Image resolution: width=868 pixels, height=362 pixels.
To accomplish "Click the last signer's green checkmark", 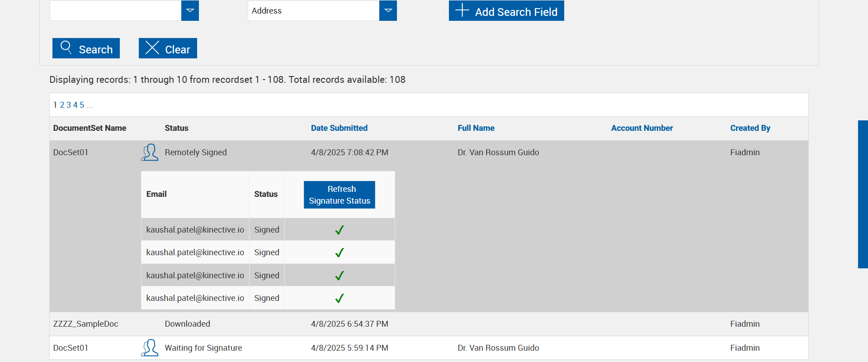I will [x=340, y=298].
